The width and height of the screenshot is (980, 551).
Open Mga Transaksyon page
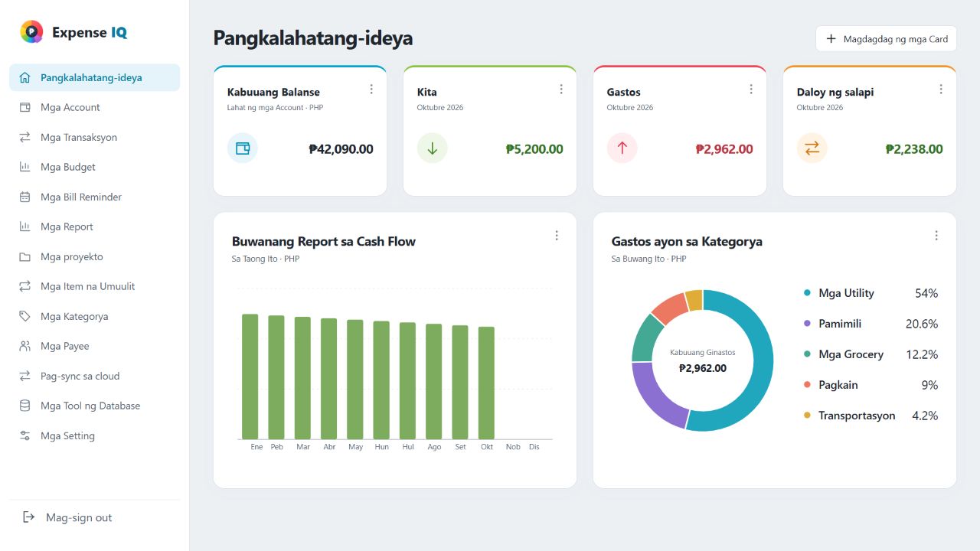(95, 137)
